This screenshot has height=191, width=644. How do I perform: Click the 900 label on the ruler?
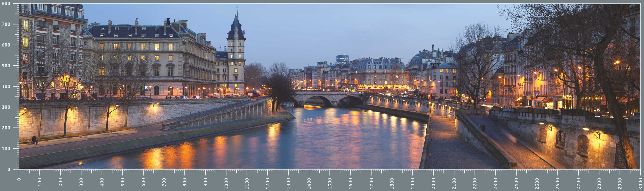(205, 182)
